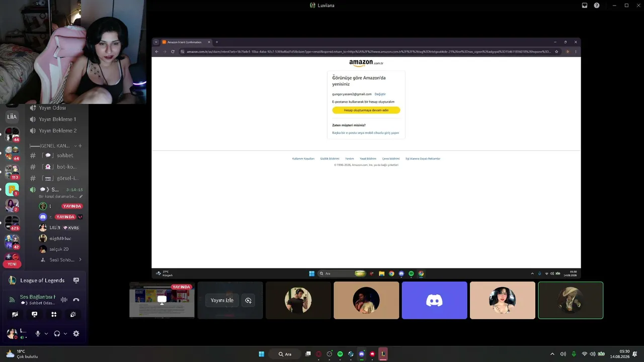The height and width of the screenshot is (362, 644).
Task: Share League of Legends screen stream icon
Action: [76, 281]
